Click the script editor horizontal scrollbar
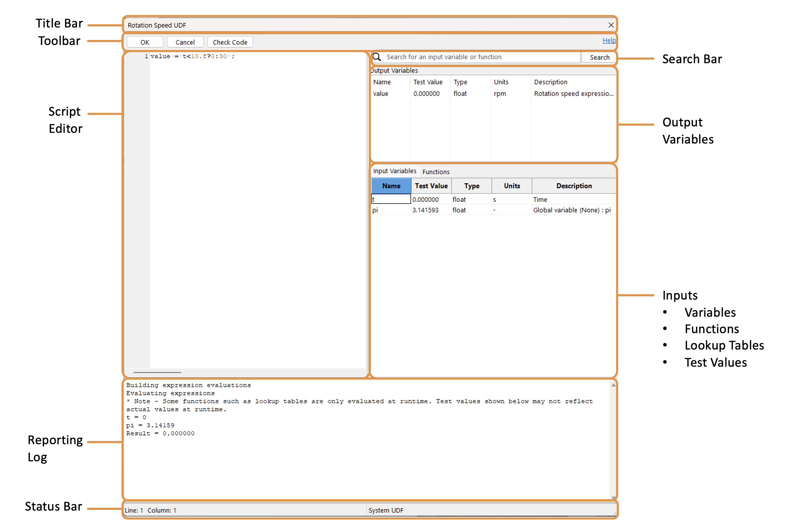Viewport: 789px width, 532px height. tap(157, 372)
